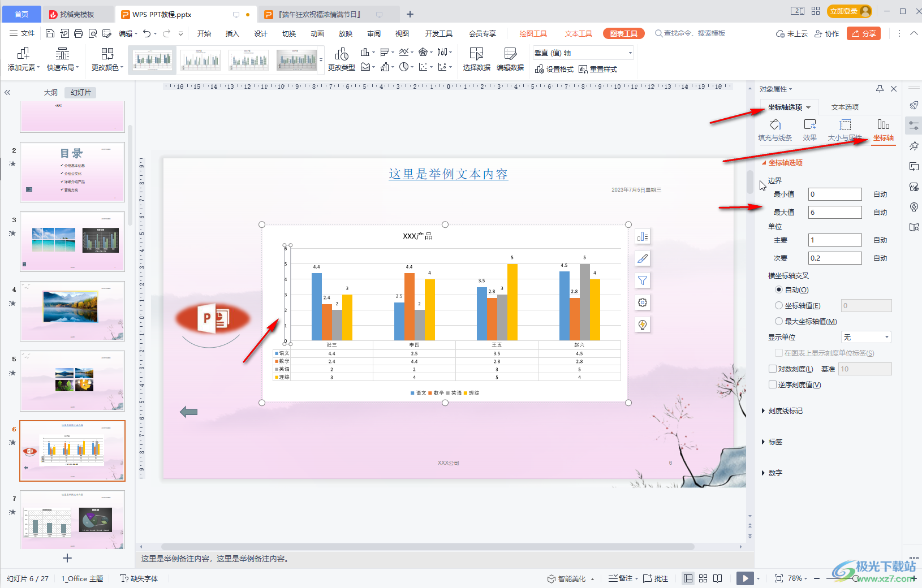Viewport: 922px width, 588px height.
Task: Enable Values in reverse order (逆序刻度值) checkbox
Action: 773,384
